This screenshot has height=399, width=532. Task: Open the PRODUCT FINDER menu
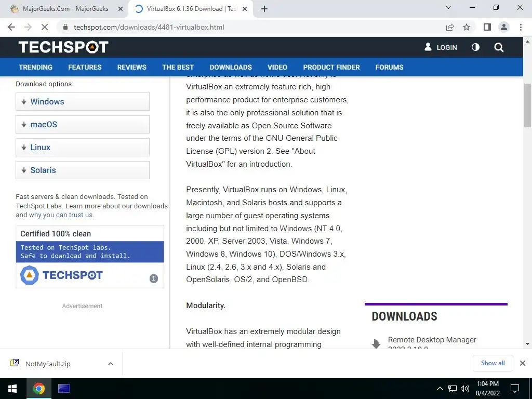click(x=331, y=67)
